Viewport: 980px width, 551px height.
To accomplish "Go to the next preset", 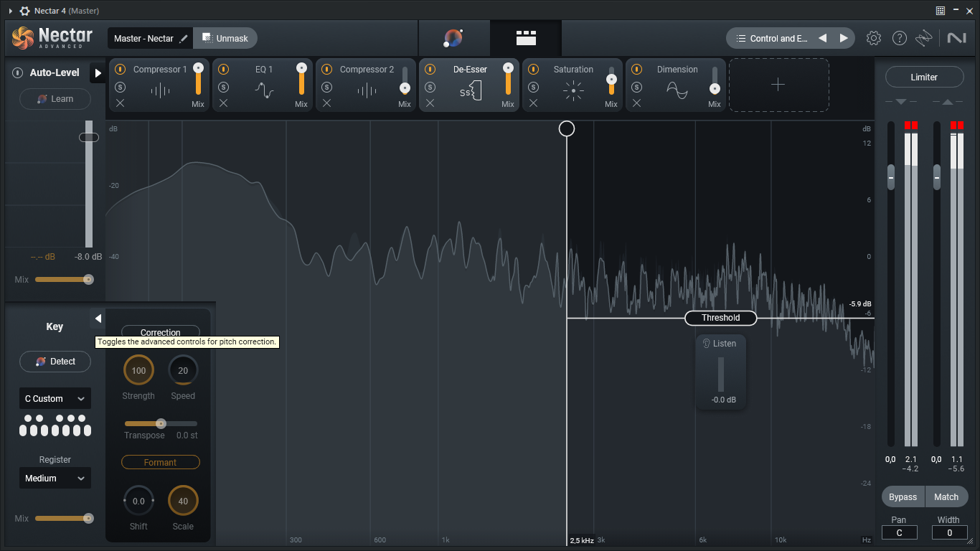I will tap(844, 38).
